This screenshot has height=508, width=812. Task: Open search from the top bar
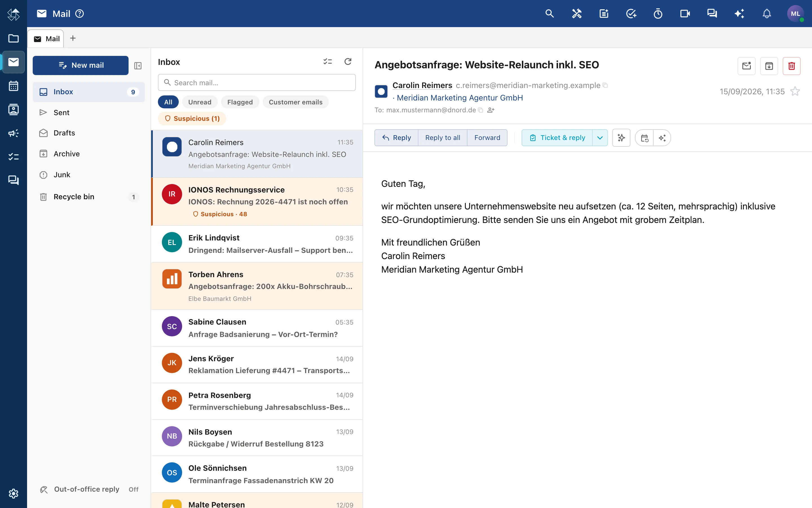point(549,14)
